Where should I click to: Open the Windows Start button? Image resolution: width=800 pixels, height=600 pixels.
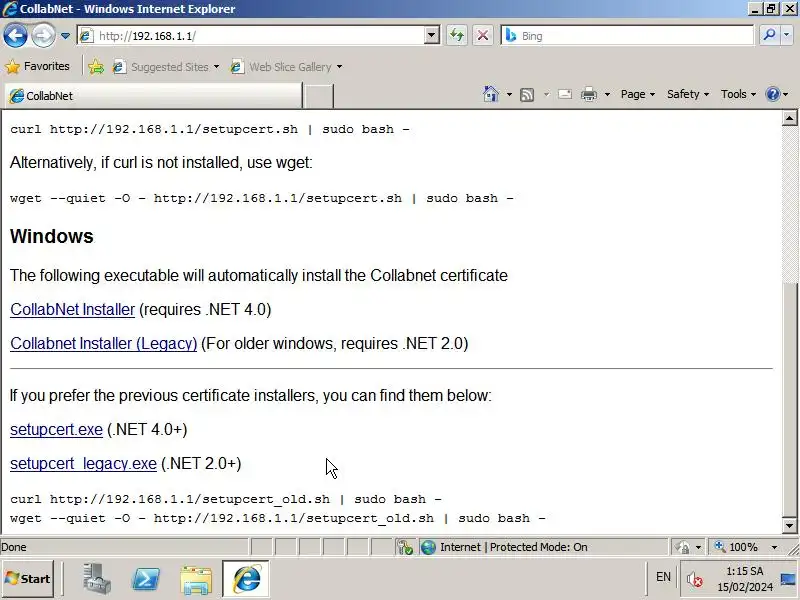[28, 579]
